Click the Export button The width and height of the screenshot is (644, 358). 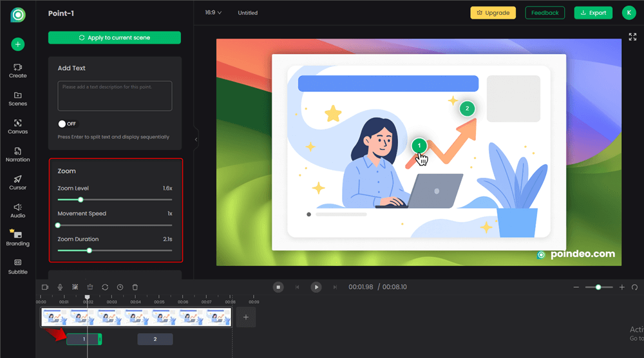(593, 13)
